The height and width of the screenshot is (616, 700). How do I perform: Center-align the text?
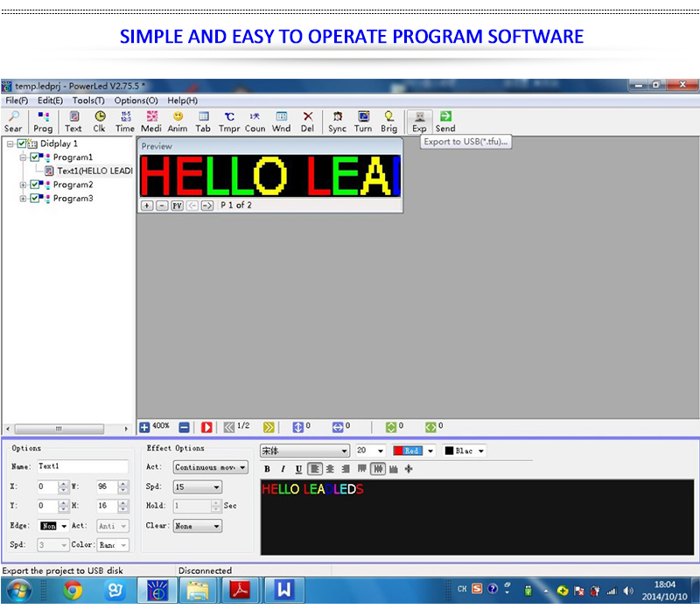(330, 469)
